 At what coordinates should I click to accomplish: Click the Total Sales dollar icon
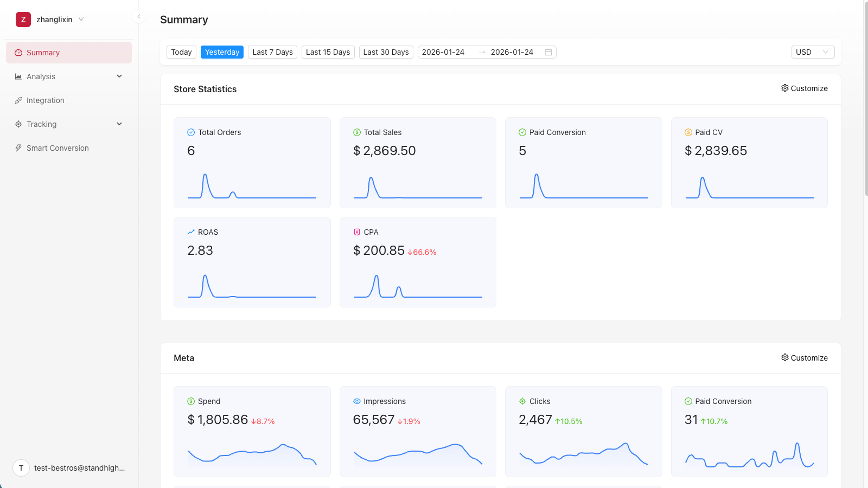(357, 132)
